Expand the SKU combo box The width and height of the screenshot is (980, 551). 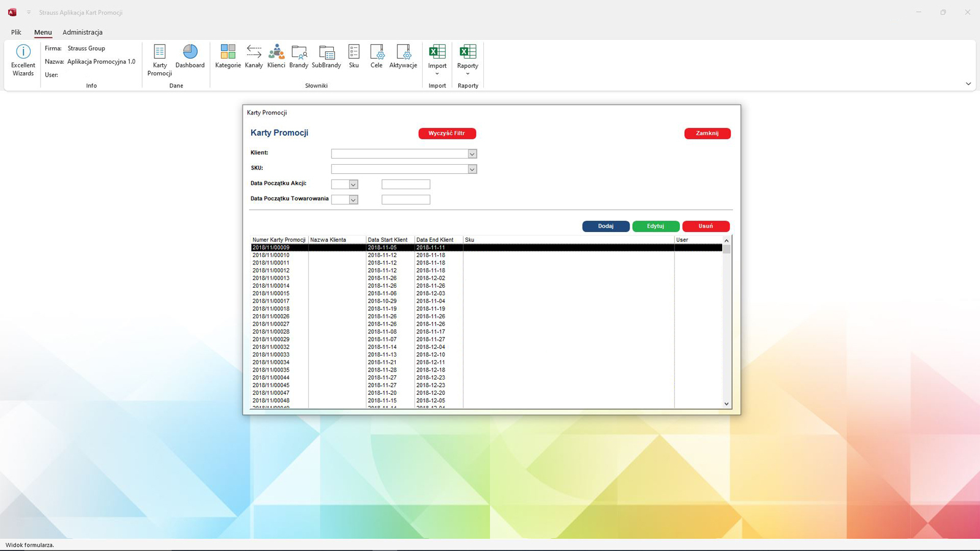[x=472, y=170]
